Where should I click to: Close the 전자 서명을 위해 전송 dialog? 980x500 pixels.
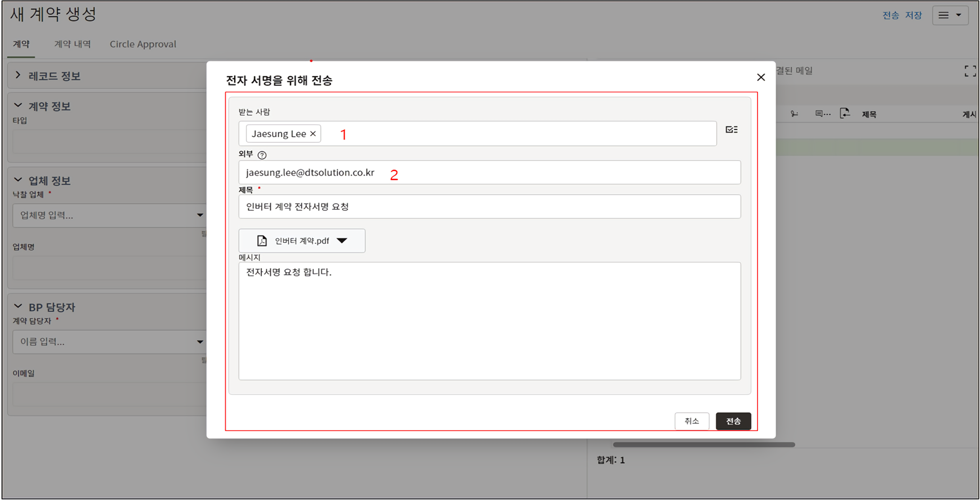(761, 77)
